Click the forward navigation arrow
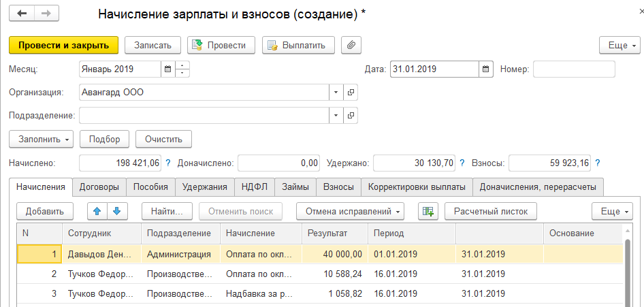This screenshot has height=307, width=644. 46,14
